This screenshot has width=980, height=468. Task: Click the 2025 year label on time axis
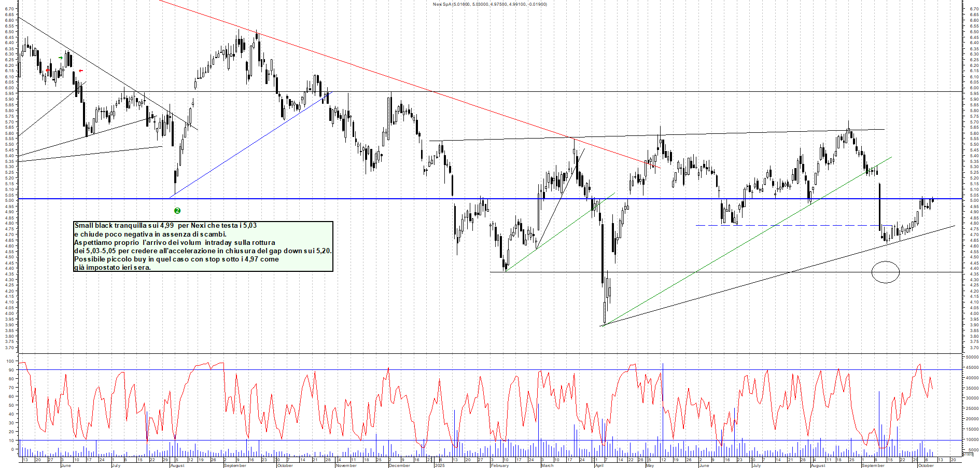point(440,465)
